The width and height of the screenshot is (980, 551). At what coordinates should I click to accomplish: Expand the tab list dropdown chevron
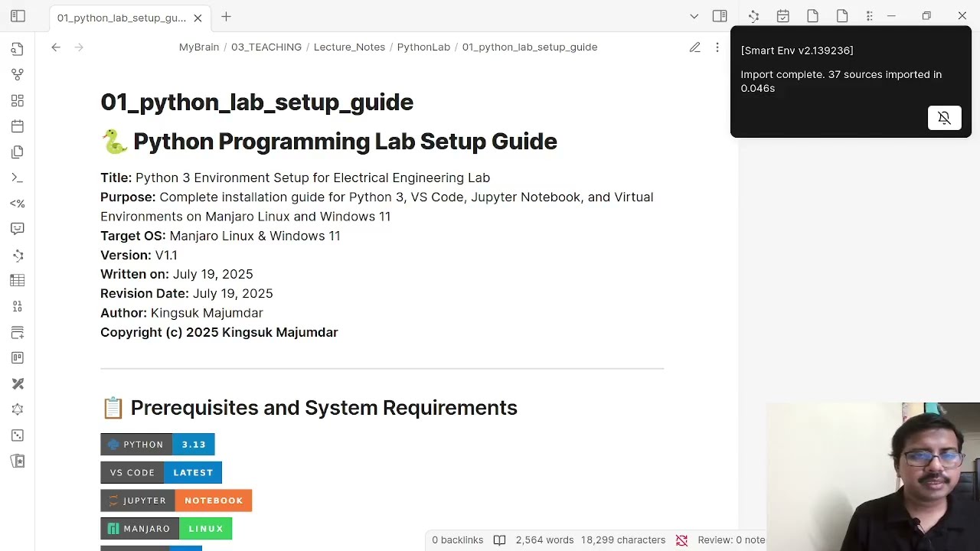(694, 16)
